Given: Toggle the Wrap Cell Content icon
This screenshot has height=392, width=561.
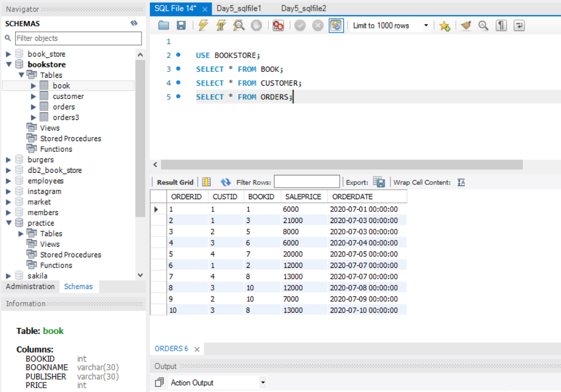Looking at the screenshot, I should pyautogui.click(x=461, y=182).
